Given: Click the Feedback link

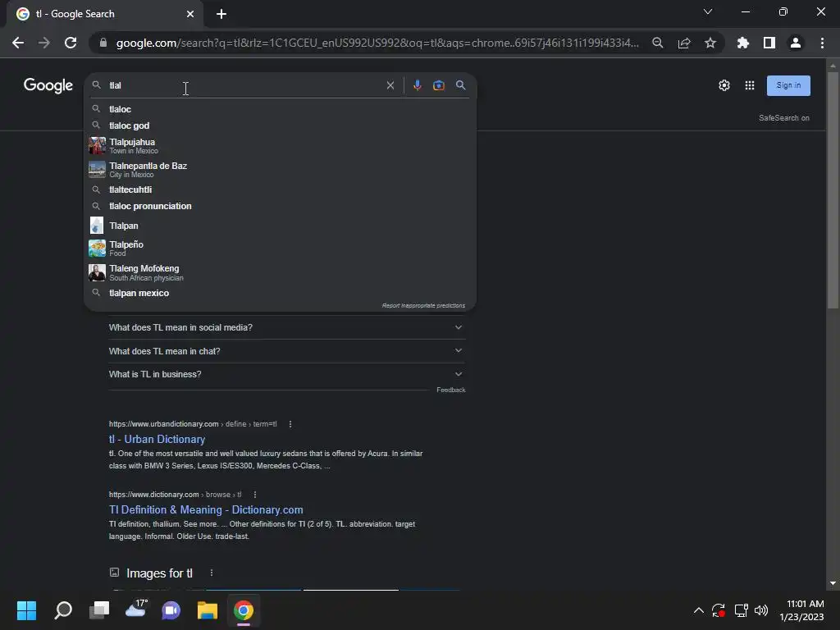Looking at the screenshot, I should (x=450, y=390).
